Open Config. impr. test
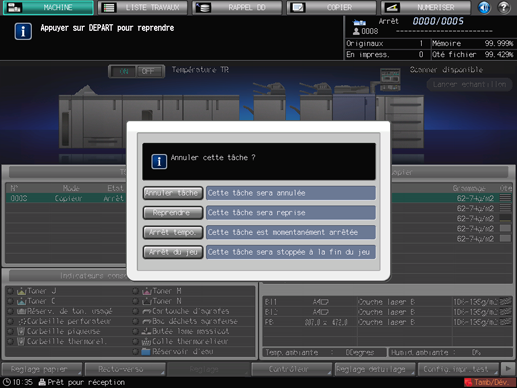This screenshot has width=517, height=388. [458, 369]
